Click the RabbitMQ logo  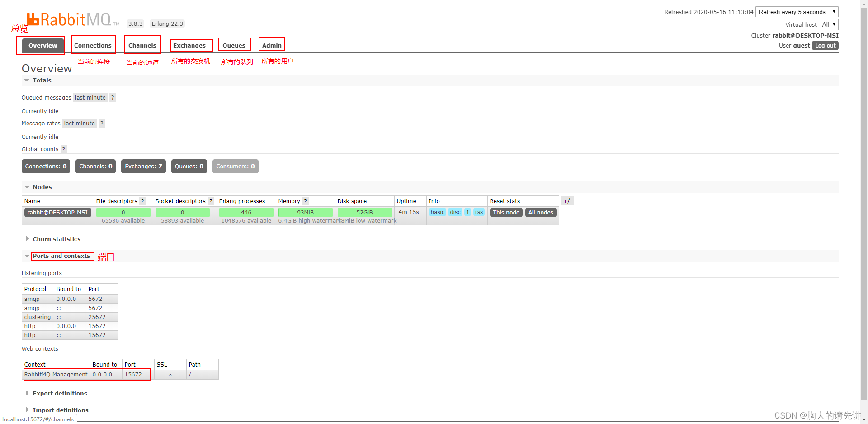(x=72, y=19)
